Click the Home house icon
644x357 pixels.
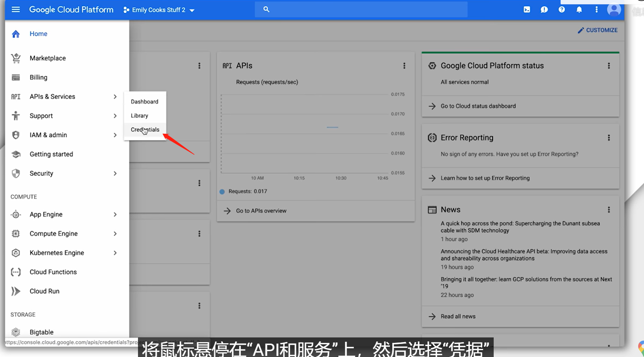click(x=16, y=34)
